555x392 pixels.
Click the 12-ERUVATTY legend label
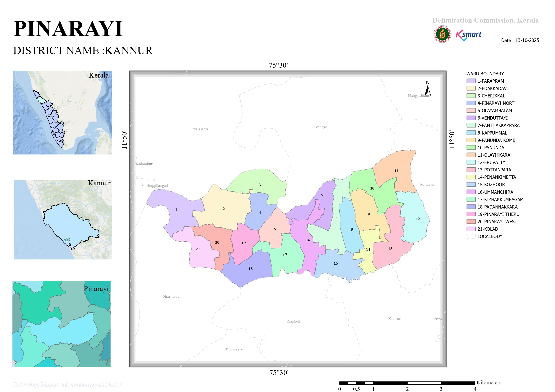pos(491,162)
